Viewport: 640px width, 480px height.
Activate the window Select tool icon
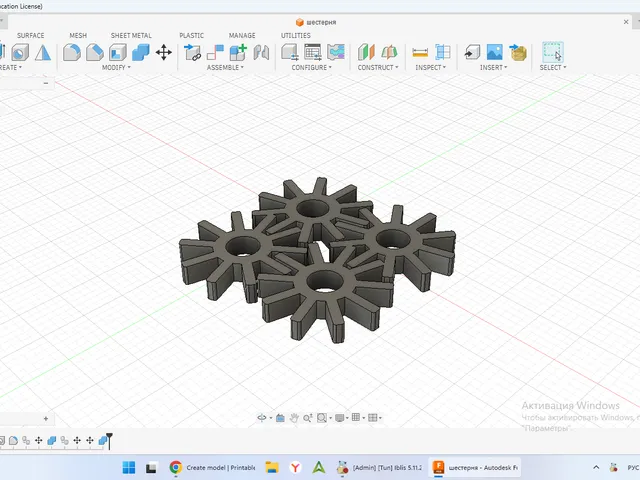coord(553,52)
